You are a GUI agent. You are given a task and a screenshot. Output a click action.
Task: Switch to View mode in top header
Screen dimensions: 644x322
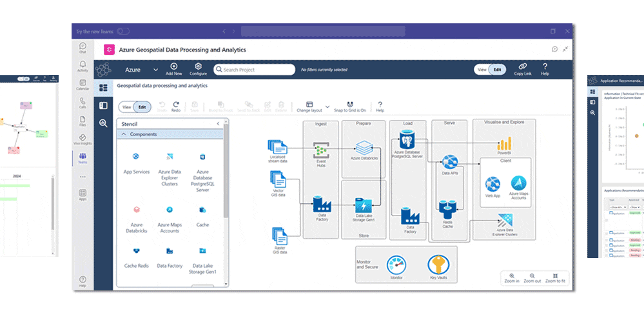click(x=482, y=70)
